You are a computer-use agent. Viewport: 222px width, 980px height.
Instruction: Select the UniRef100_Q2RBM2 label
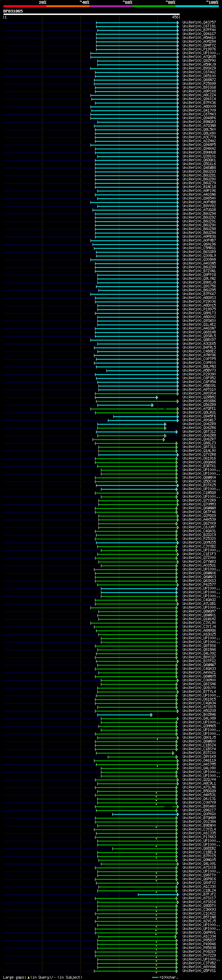(x=199, y=397)
